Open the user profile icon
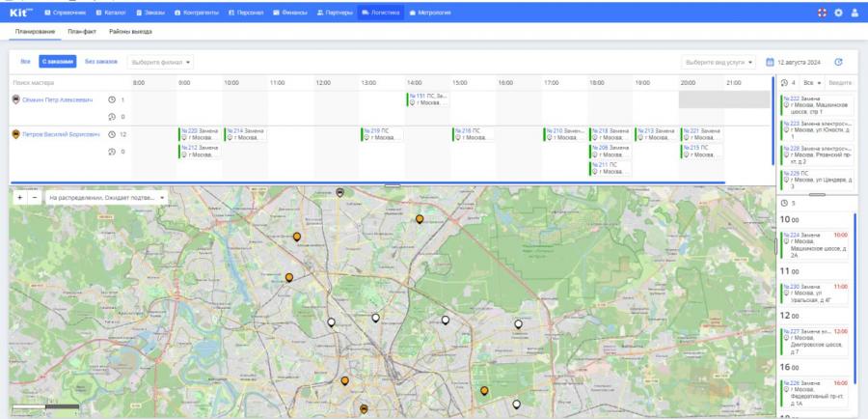 tap(854, 13)
